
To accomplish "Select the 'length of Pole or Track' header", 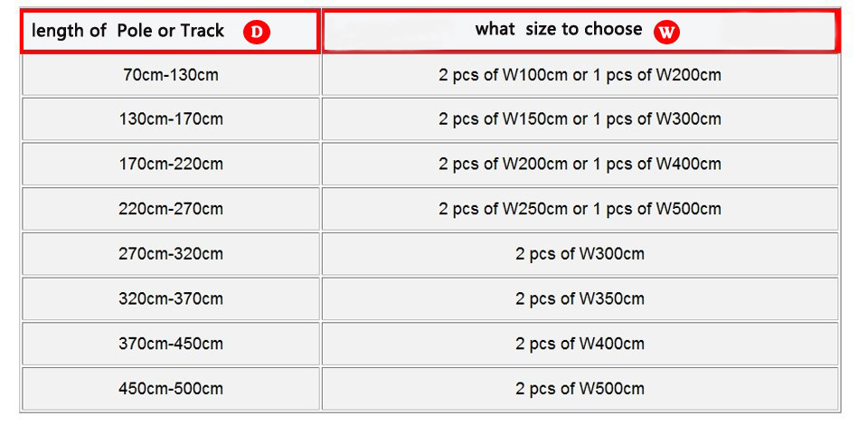I will coord(170,32).
